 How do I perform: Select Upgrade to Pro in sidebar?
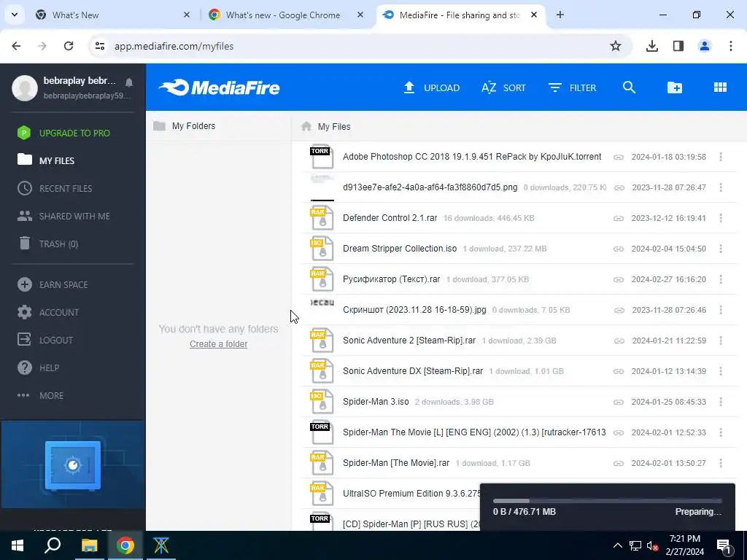pyautogui.click(x=63, y=133)
